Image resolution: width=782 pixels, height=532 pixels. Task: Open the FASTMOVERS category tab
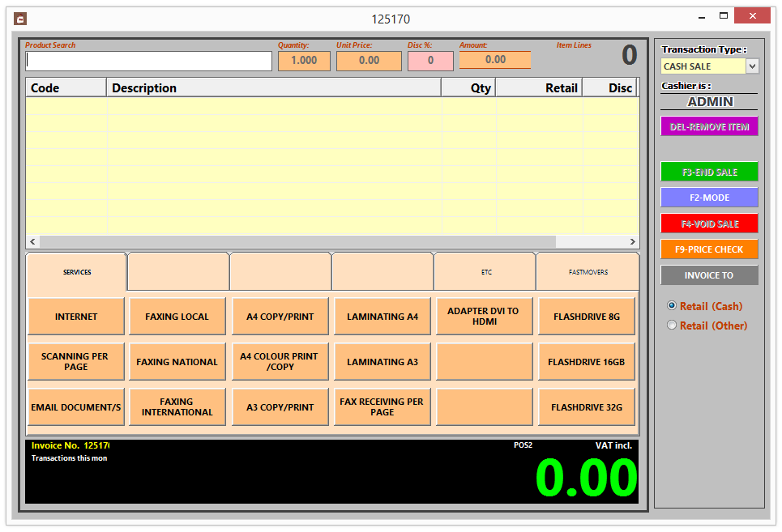point(586,273)
